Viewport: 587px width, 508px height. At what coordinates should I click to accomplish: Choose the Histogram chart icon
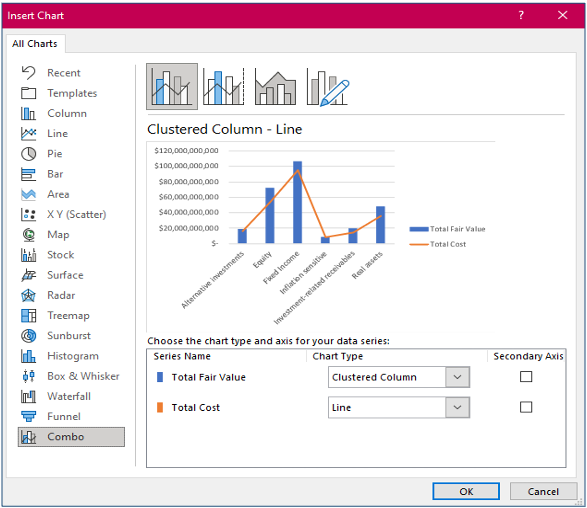[x=28, y=356]
